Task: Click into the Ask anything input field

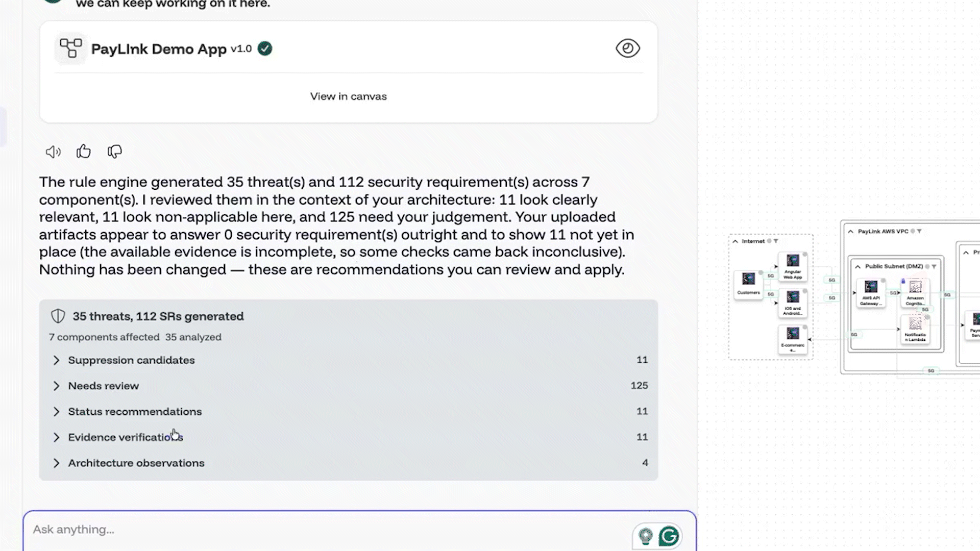Action: coord(327,530)
